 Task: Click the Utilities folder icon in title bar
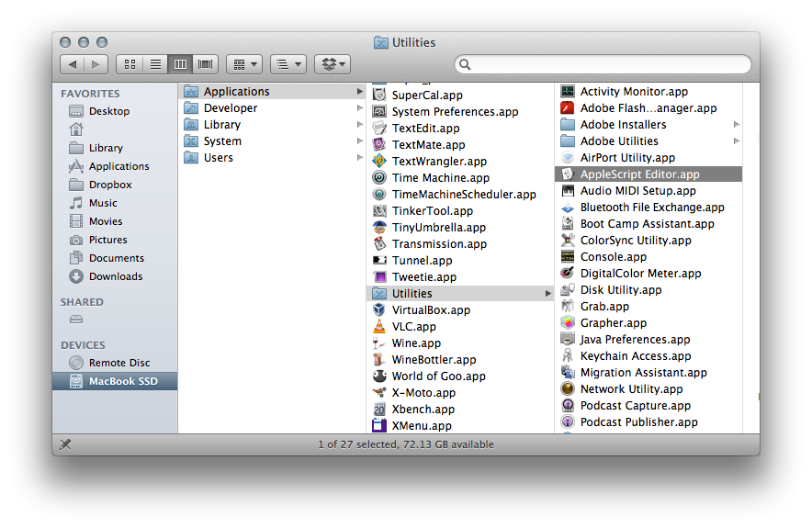click(x=381, y=42)
